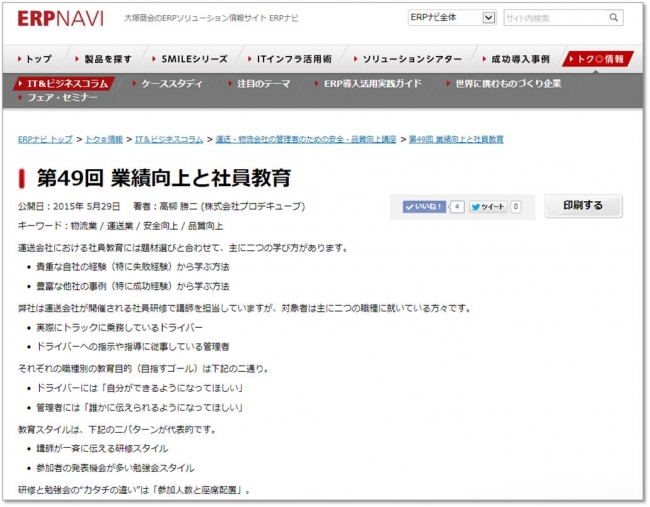Click the bullet 管理者には「誰かに伝えられるようになってほしい」
The width and height of the screenshot is (650, 507).
(140, 408)
